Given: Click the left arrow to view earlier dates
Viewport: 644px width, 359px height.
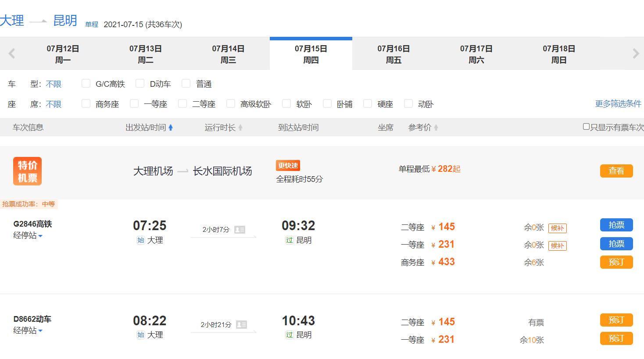Looking at the screenshot, I should click(x=11, y=53).
